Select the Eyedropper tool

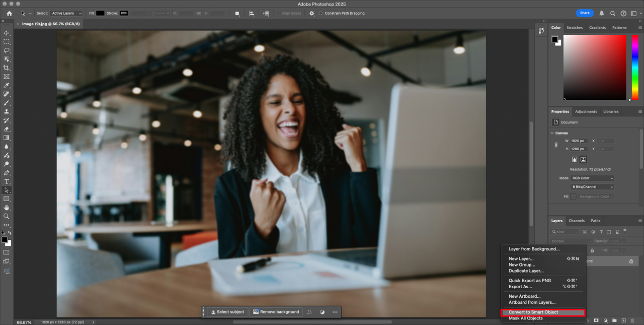(x=7, y=85)
